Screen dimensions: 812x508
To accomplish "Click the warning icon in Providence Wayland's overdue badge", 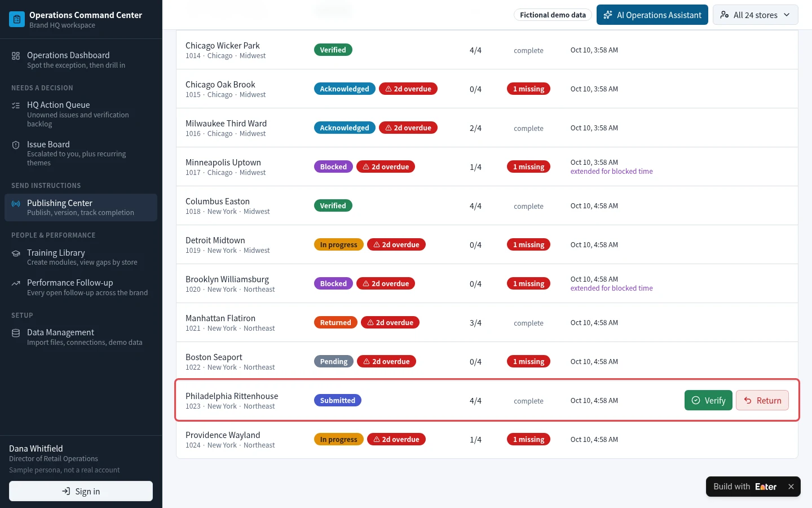I will (x=377, y=439).
